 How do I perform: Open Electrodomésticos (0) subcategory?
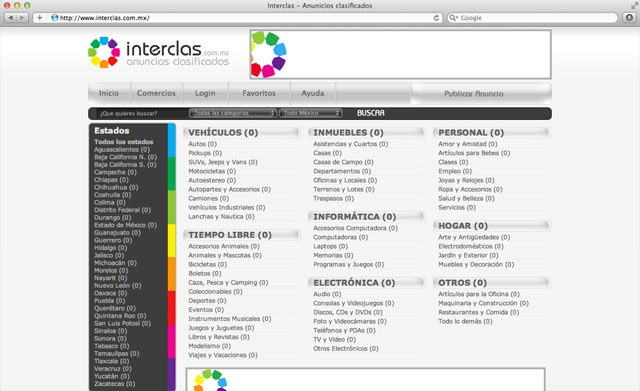click(x=471, y=246)
